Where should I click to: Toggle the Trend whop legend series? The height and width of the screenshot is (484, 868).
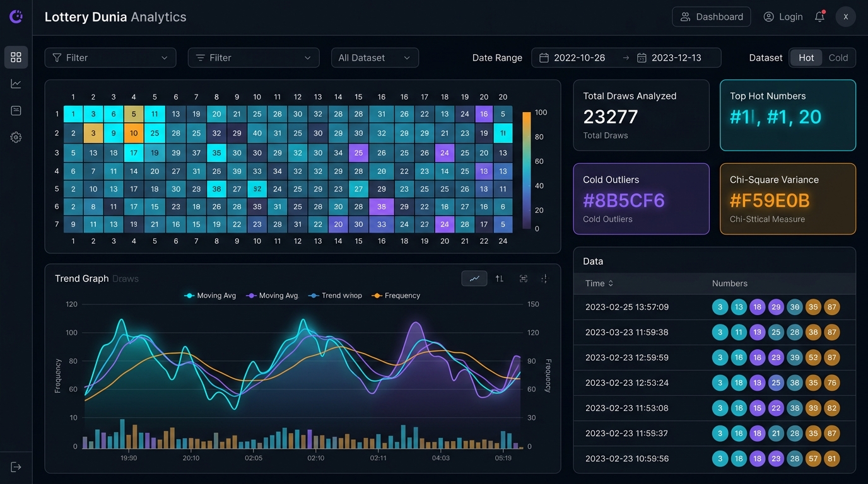pyautogui.click(x=335, y=296)
